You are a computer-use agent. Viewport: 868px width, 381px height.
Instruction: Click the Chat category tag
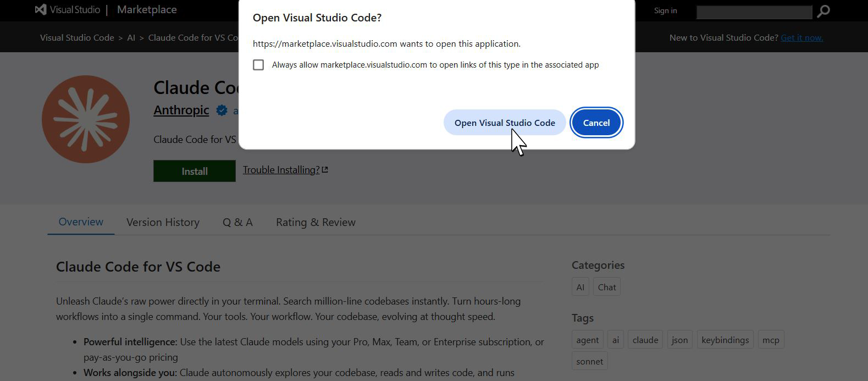click(606, 287)
